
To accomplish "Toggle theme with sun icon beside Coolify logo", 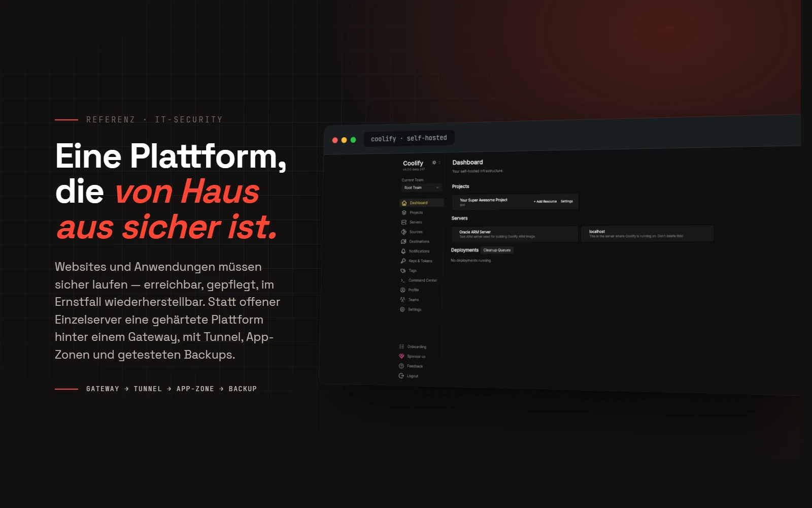I will tap(434, 163).
